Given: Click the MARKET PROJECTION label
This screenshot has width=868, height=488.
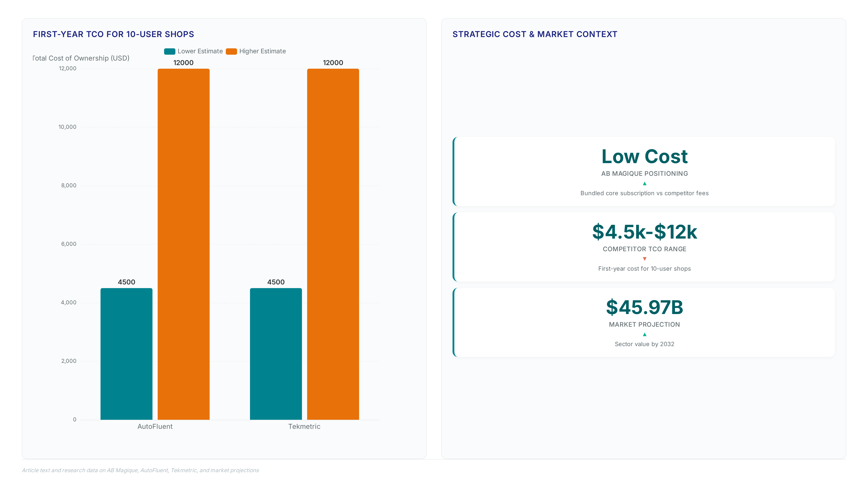Looking at the screenshot, I should 644,324.
